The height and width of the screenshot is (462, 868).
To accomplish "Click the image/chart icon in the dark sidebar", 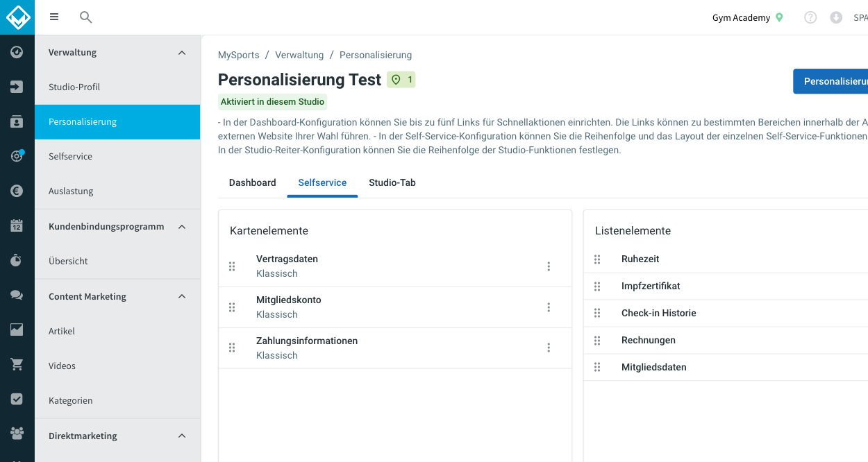I will pos(17,330).
